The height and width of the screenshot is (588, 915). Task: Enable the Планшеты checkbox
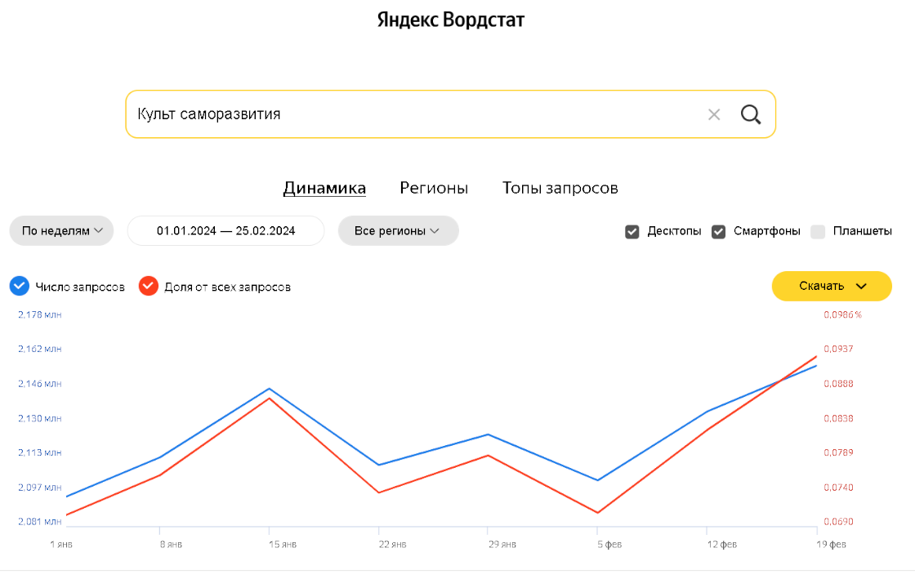point(818,232)
